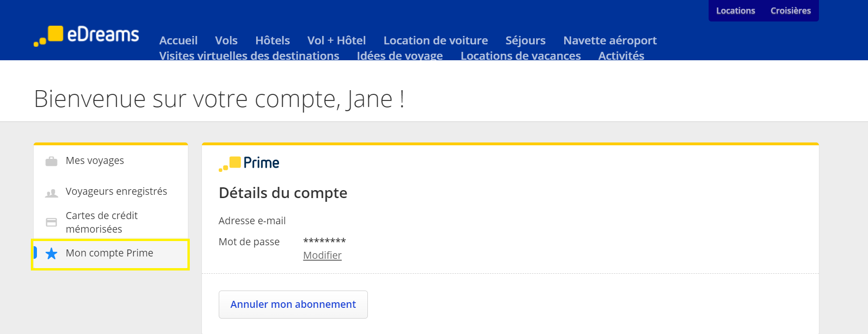
Task: Click the briefcase icon beside Mes voyages
Action: click(51, 161)
